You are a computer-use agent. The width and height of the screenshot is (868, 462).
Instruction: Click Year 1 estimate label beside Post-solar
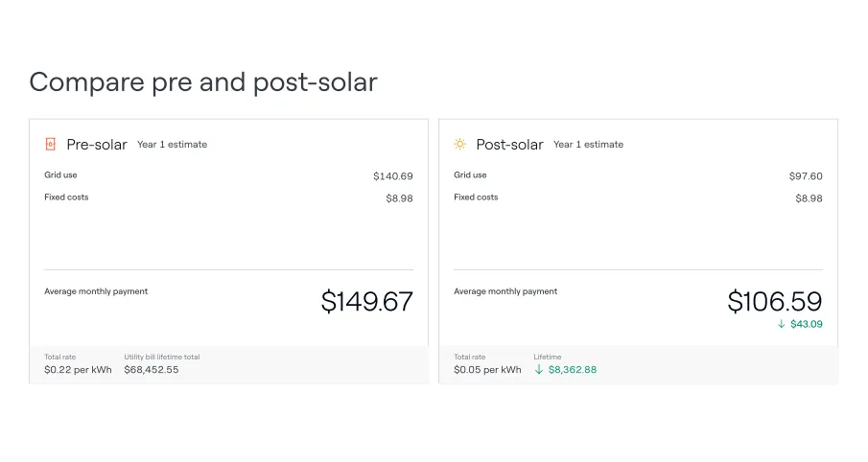(588, 145)
